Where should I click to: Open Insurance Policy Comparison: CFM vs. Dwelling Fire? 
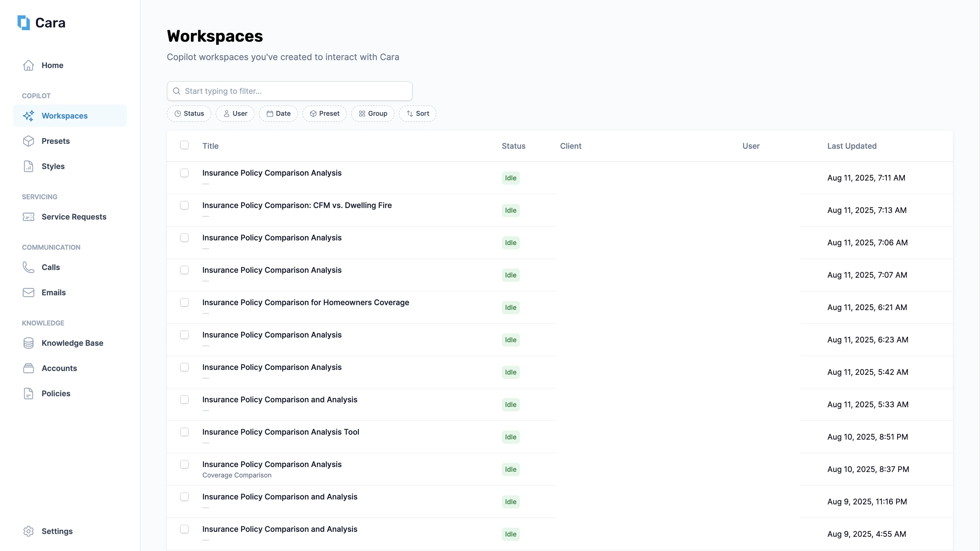297,205
